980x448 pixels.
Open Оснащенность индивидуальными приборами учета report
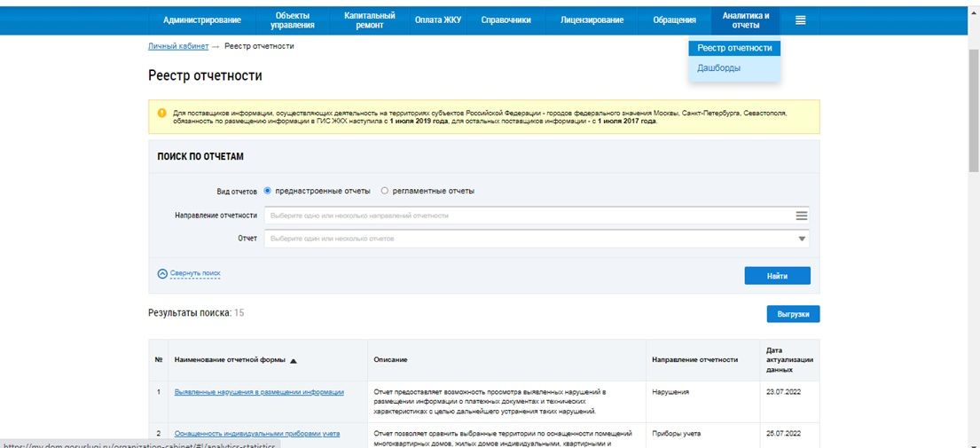pos(257,433)
